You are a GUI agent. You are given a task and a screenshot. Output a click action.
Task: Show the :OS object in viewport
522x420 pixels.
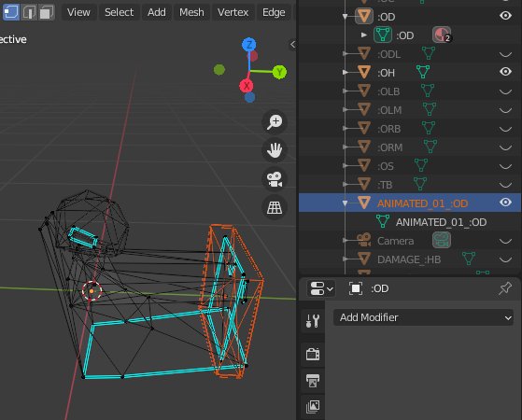505,166
